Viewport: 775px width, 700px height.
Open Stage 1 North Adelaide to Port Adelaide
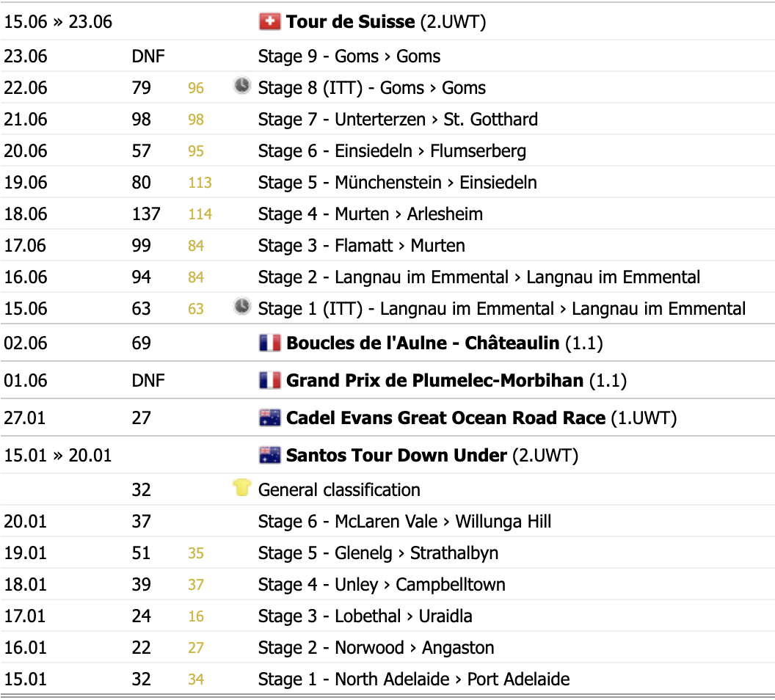point(414,679)
